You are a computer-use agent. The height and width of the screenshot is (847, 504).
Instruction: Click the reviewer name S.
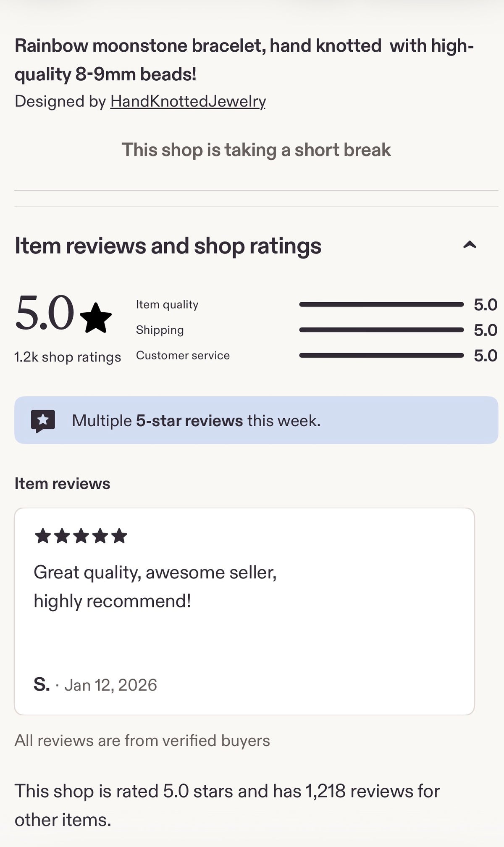(x=42, y=685)
